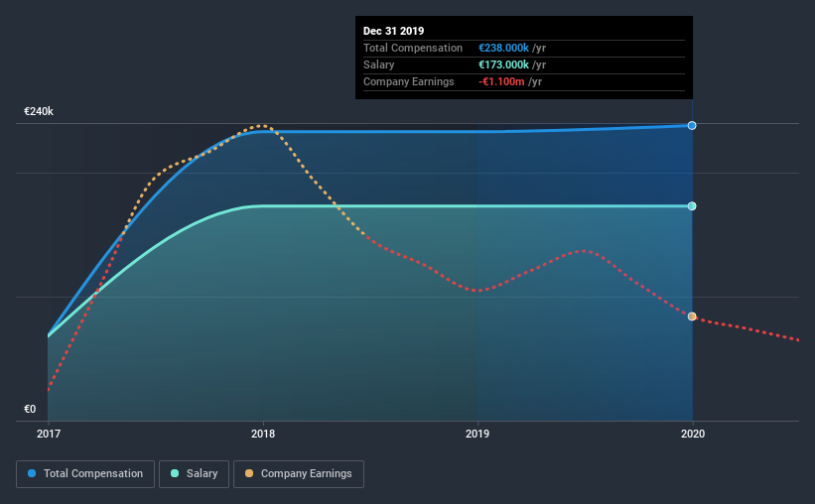Click the €173.000k salary value
The width and height of the screenshot is (815, 504).
pyautogui.click(x=503, y=64)
